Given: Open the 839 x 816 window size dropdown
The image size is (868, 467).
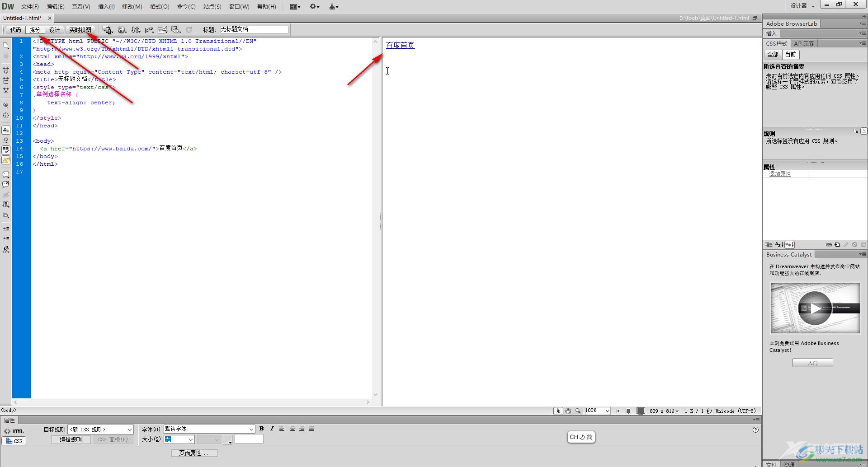Looking at the screenshot, I should click(x=664, y=411).
